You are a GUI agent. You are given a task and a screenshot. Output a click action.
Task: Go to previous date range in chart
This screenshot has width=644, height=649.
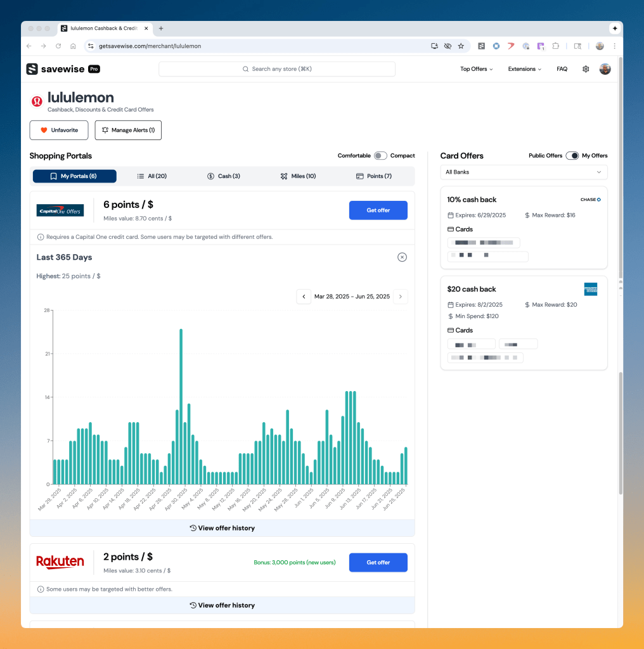click(x=304, y=297)
